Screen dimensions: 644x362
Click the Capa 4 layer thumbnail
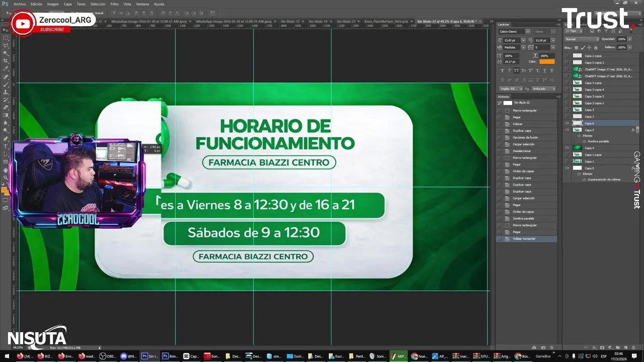(577, 148)
